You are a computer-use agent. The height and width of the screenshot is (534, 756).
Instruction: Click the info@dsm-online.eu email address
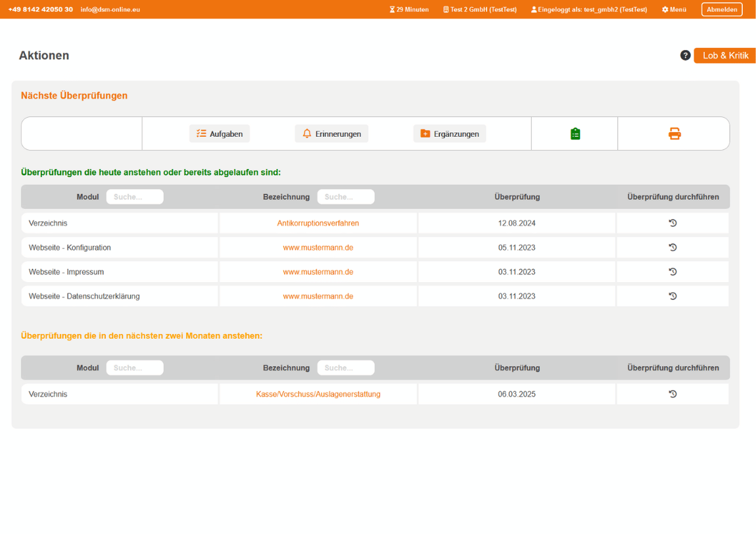pyautogui.click(x=110, y=10)
